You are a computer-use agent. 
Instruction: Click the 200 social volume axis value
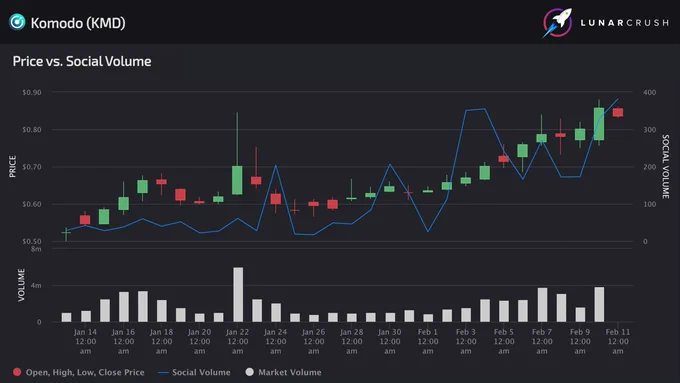[650, 167]
